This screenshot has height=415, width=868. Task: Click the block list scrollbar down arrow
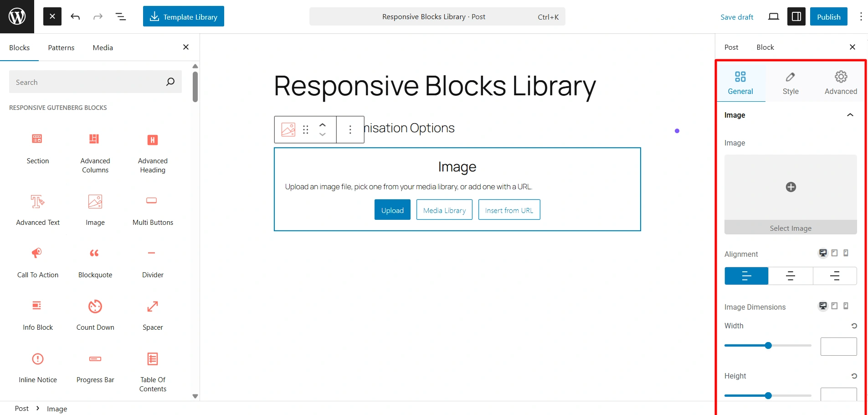[195, 396]
